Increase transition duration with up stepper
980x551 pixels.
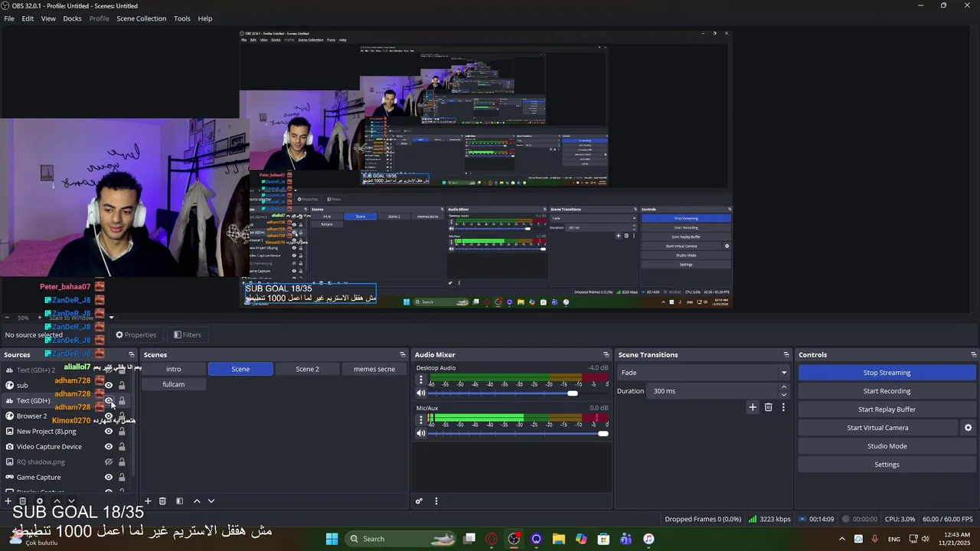click(x=783, y=387)
